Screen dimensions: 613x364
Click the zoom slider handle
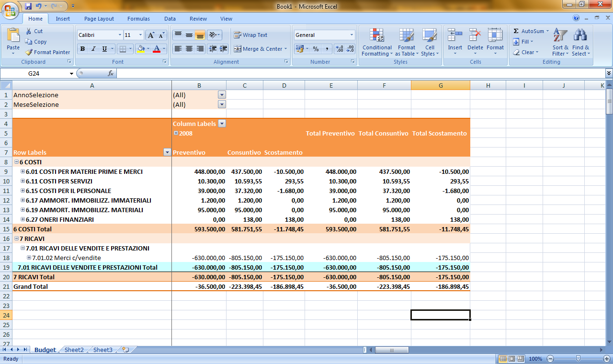pos(579,359)
